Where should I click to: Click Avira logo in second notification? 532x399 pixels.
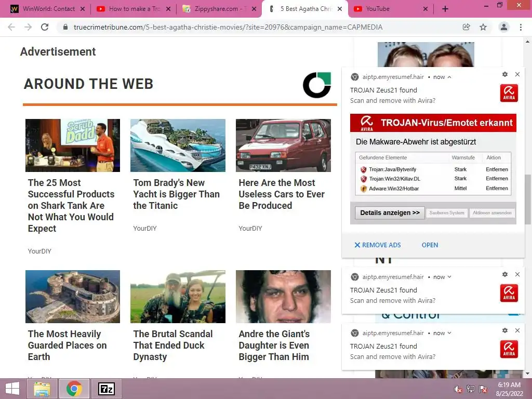point(509,293)
